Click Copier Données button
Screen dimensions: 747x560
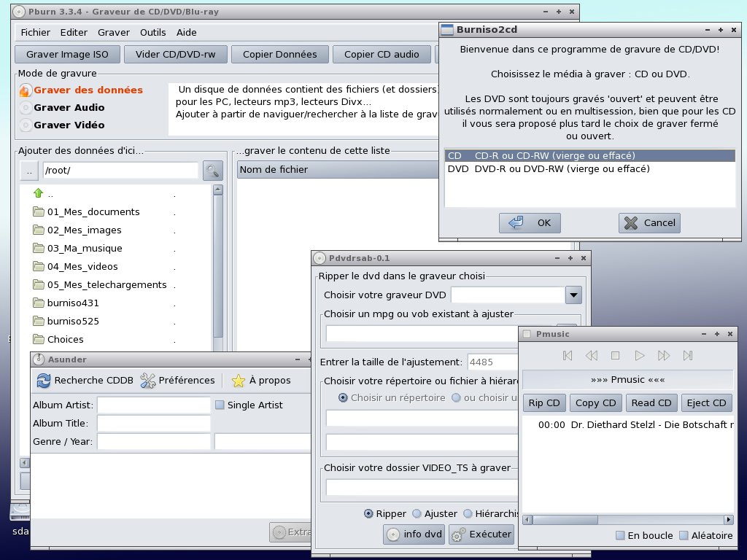[x=279, y=54]
